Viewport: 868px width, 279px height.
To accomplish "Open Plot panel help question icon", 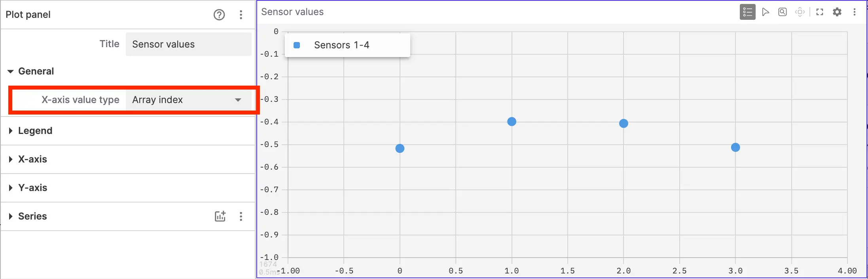I will coord(219,15).
